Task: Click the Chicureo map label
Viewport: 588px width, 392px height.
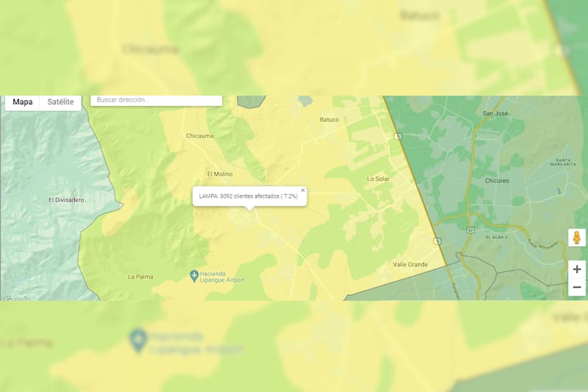Action: pyautogui.click(x=497, y=181)
